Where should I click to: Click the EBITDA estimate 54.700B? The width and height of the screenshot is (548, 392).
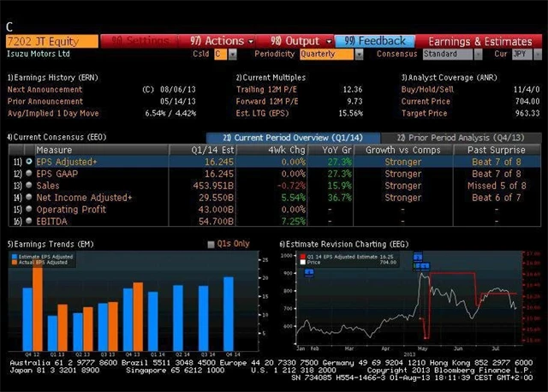(x=216, y=221)
